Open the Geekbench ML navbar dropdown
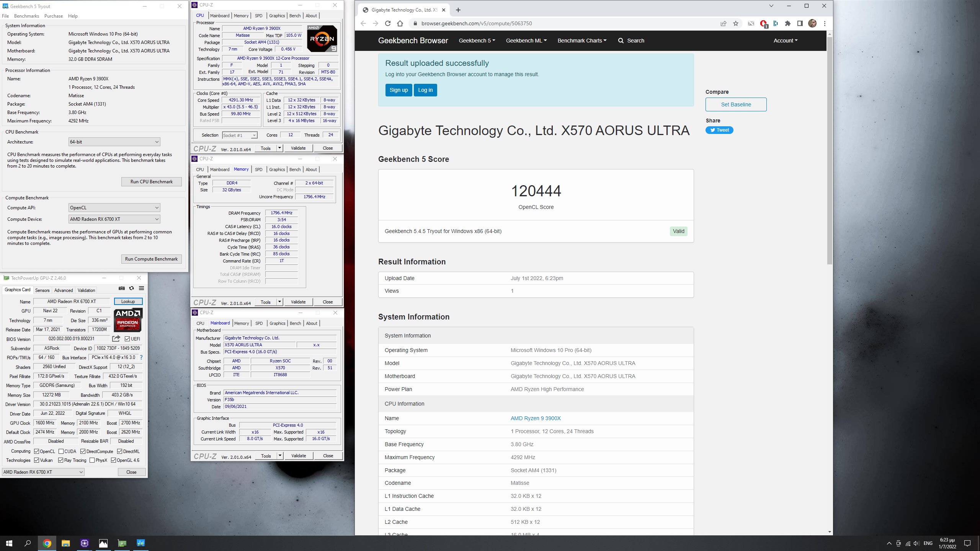 [x=526, y=41]
